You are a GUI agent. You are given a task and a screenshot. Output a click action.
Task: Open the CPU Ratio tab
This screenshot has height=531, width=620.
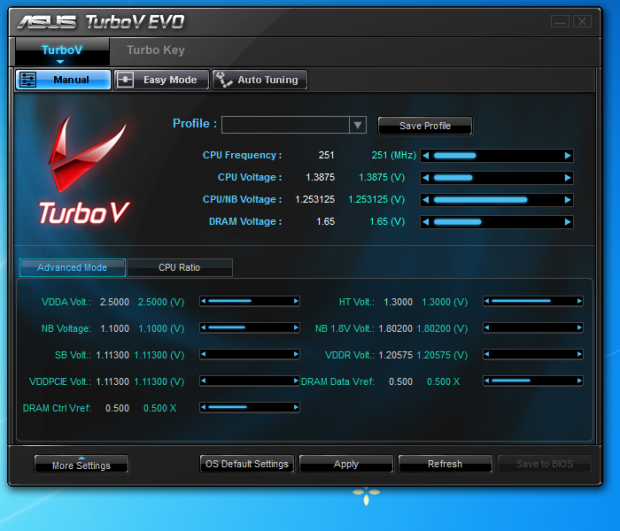pos(180,268)
